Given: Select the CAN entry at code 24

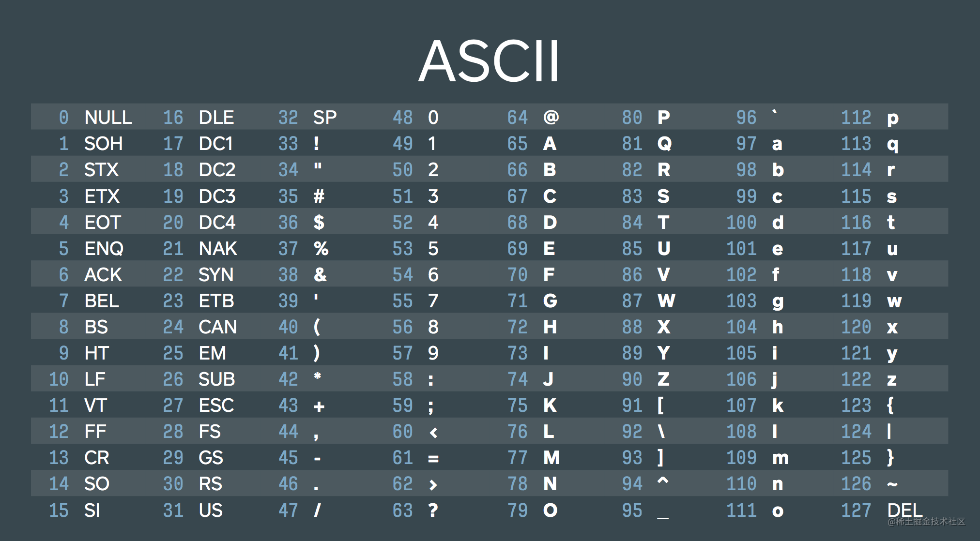Looking at the screenshot, I should pos(218,327).
